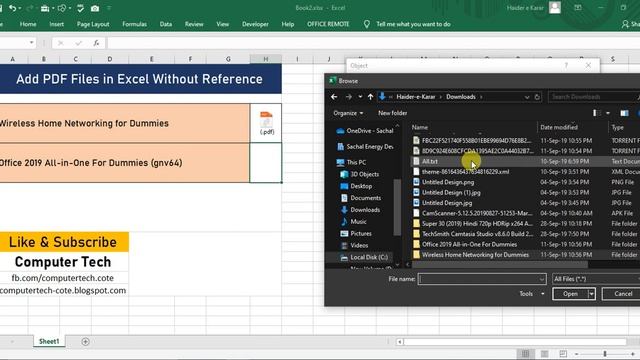640x360 pixels.
Task: Open the Page Layout ribbon tab
Action: coord(93,24)
